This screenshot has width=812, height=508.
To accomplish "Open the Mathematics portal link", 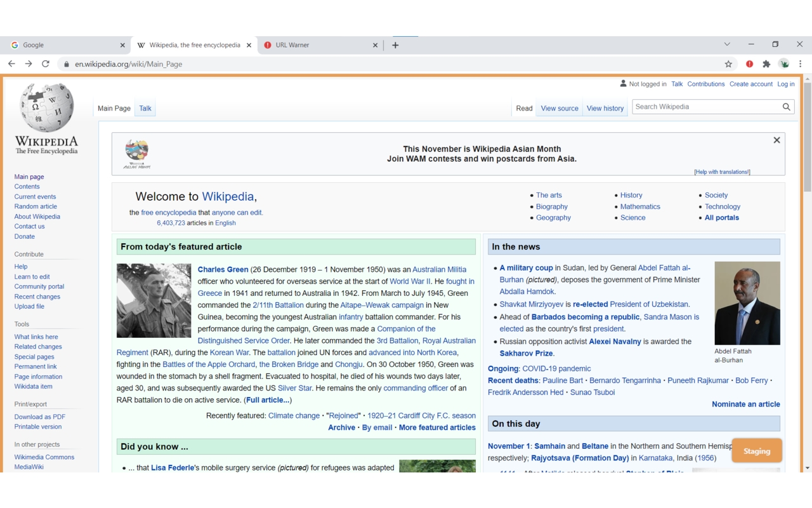I will pyautogui.click(x=640, y=206).
